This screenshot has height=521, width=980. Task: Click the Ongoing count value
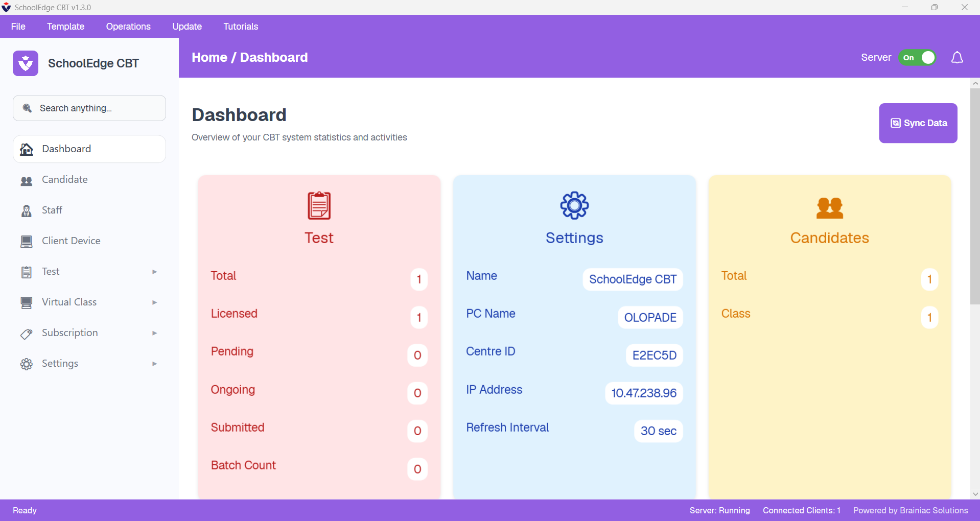[417, 393]
